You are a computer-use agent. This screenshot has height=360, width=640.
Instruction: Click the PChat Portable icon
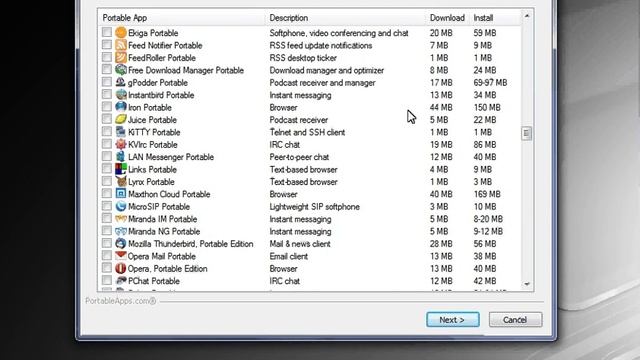(121, 280)
